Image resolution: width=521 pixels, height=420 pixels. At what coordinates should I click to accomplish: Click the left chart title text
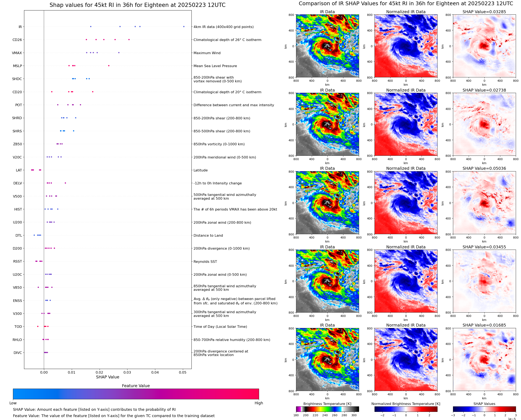(137, 5)
